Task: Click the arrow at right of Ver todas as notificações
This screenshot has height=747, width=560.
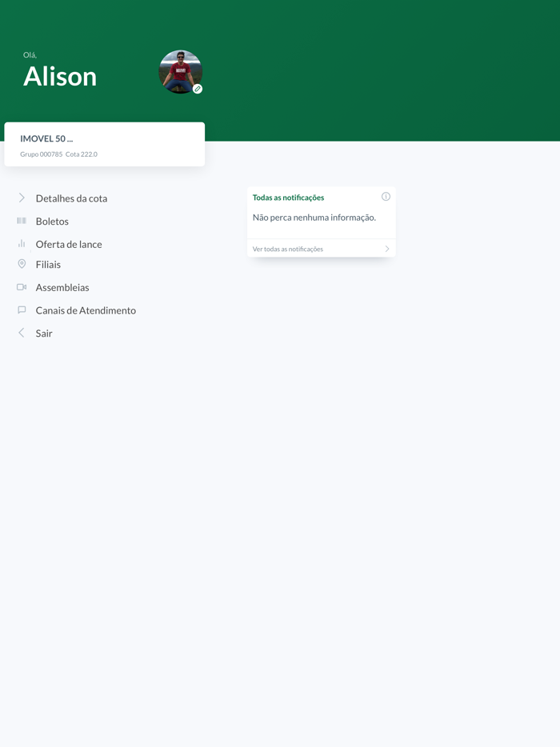Action: pos(387,249)
